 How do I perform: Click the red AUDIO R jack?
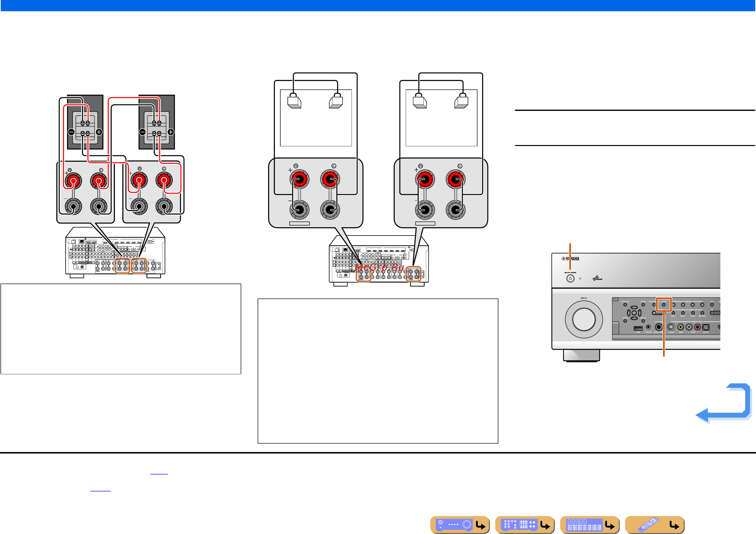(698, 327)
